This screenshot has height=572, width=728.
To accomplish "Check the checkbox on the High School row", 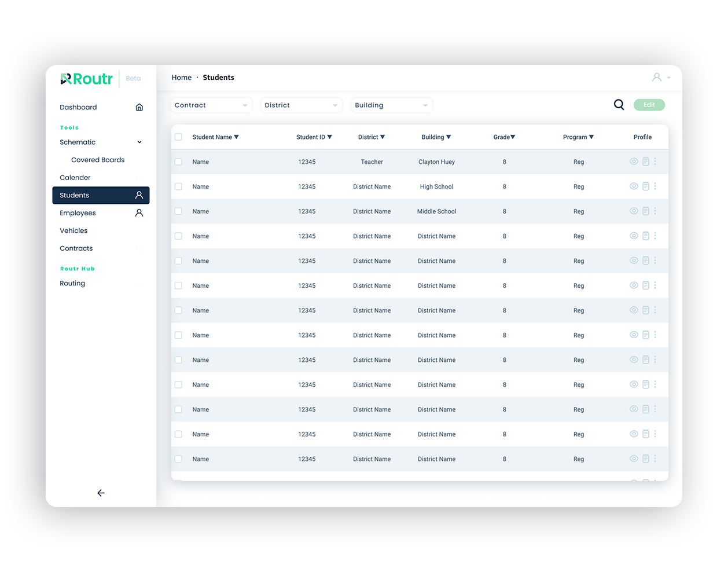I will [178, 186].
